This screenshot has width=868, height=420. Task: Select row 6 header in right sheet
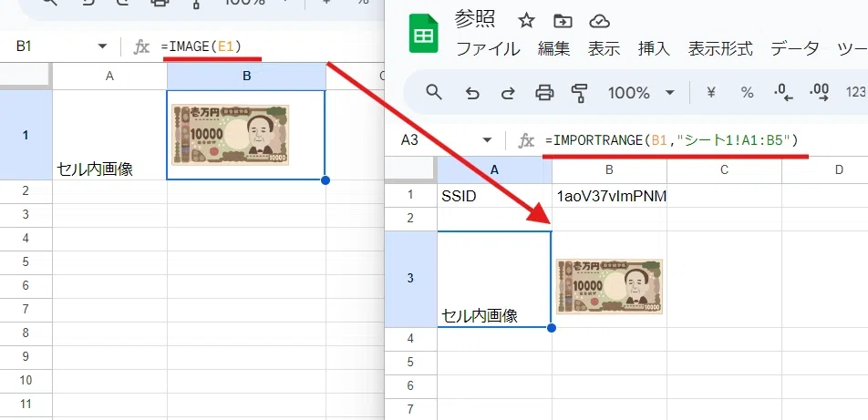[410, 385]
